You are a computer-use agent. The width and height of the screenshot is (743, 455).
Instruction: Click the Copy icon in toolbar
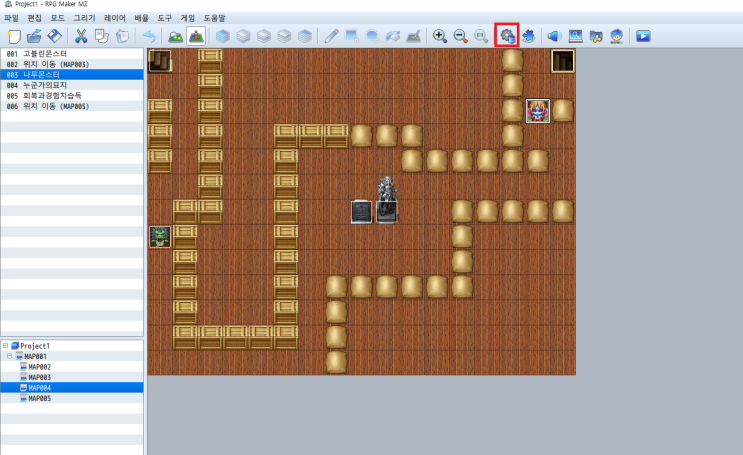pos(101,36)
